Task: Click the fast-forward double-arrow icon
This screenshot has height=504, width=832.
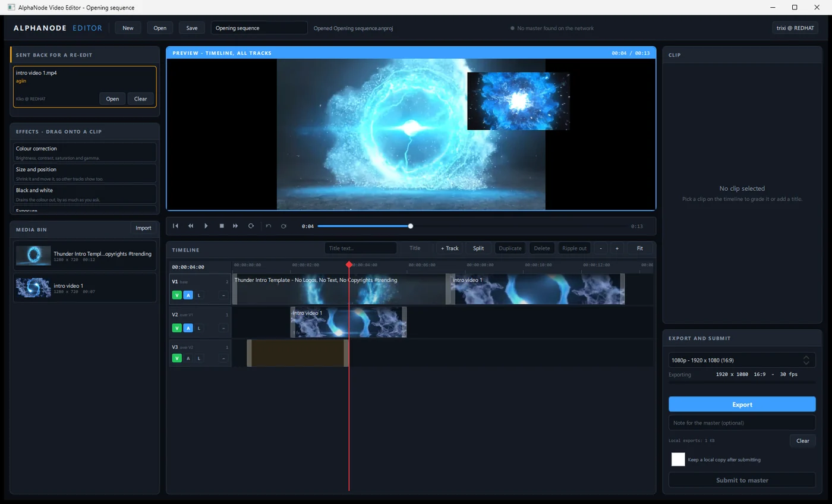Action: click(x=236, y=226)
